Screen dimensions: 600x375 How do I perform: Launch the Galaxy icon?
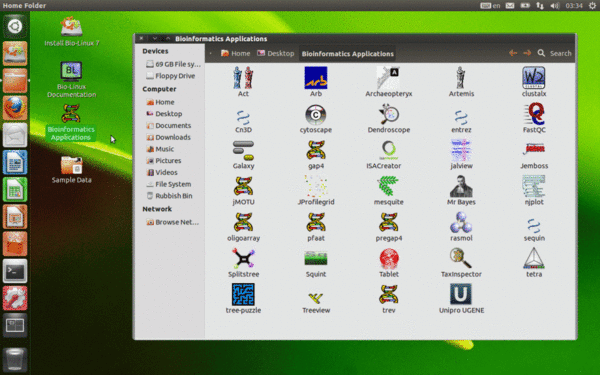pos(243,150)
